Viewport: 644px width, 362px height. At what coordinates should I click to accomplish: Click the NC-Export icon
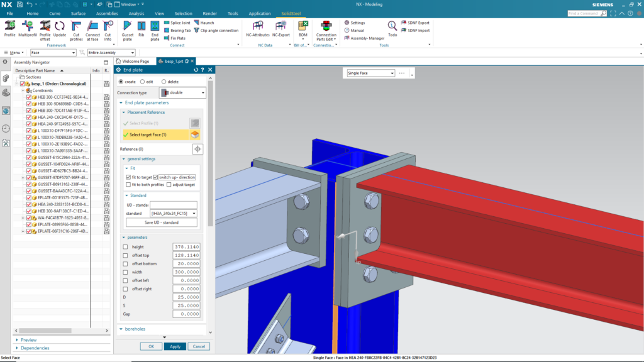tap(281, 29)
